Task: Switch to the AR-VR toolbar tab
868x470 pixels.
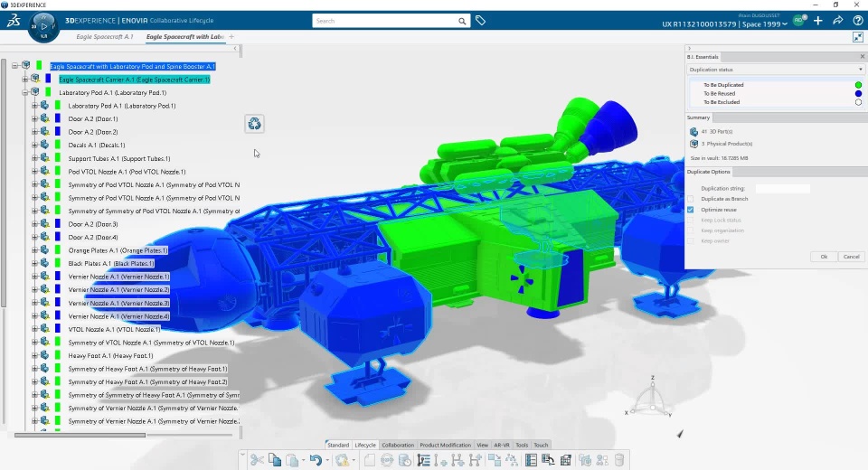Action: 502,445
